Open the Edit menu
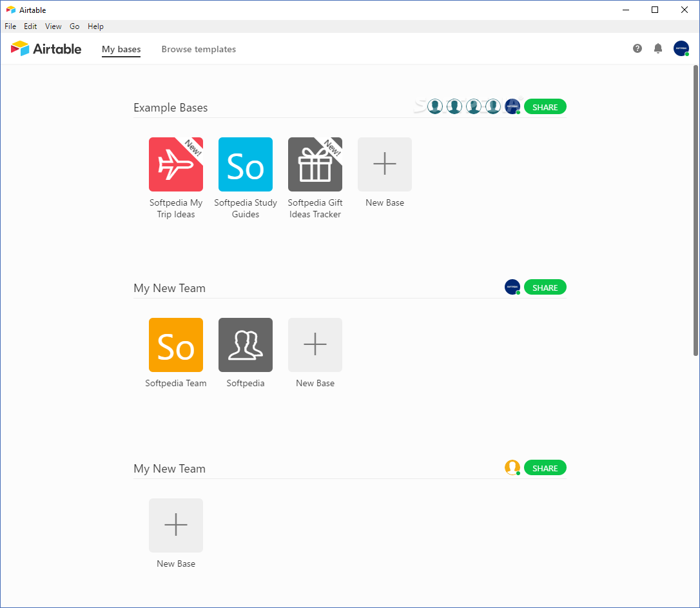700x608 pixels. point(30,26)
